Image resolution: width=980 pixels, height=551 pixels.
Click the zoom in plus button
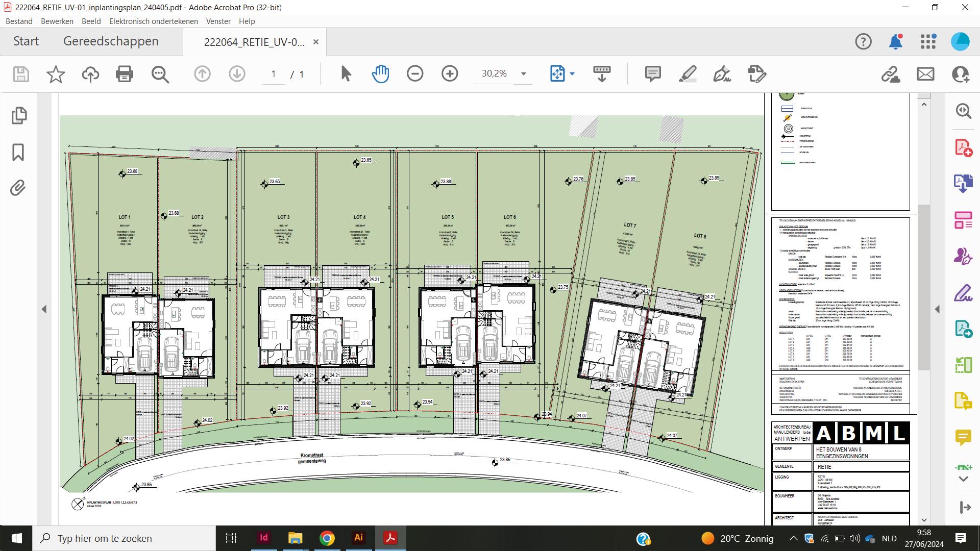pos(450,74)
